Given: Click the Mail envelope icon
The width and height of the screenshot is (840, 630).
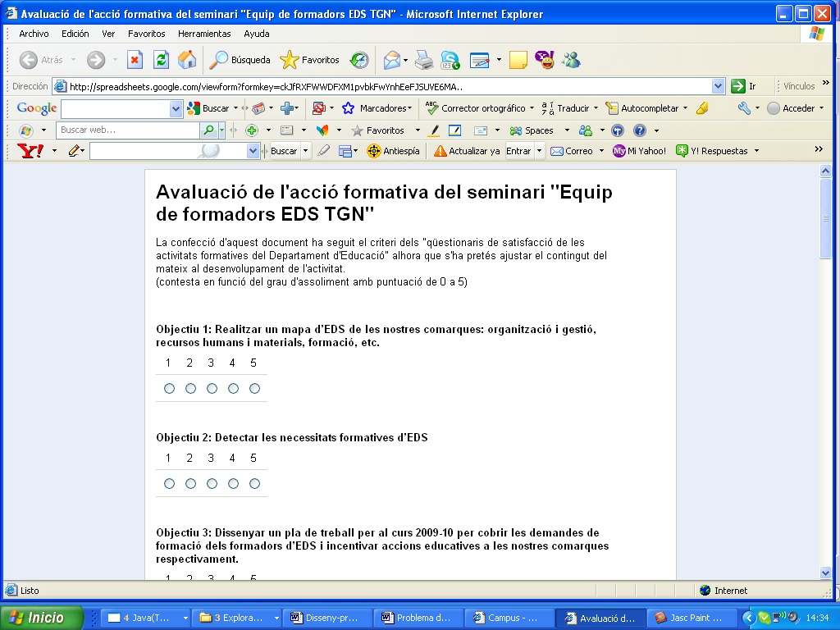Looking at the screenshot, I should click(392, 60).
